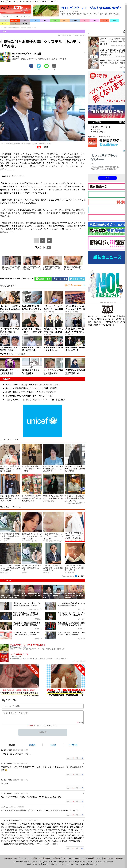Sort comments by 共感順 tab

coord(12,745)
